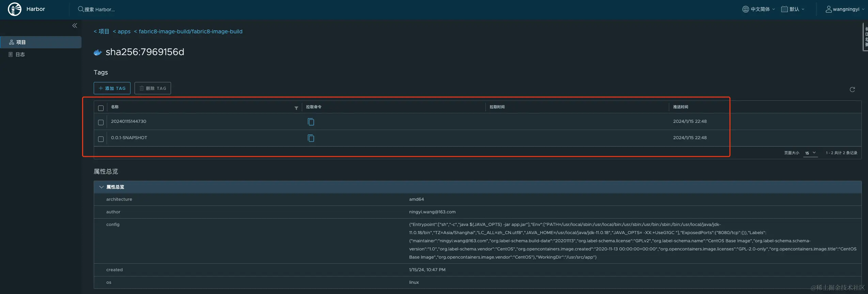Click the created value 1/15/24, 10:47 PM
Image resolution: width=868 pixels, height=294 pixels.
point(427,269)
